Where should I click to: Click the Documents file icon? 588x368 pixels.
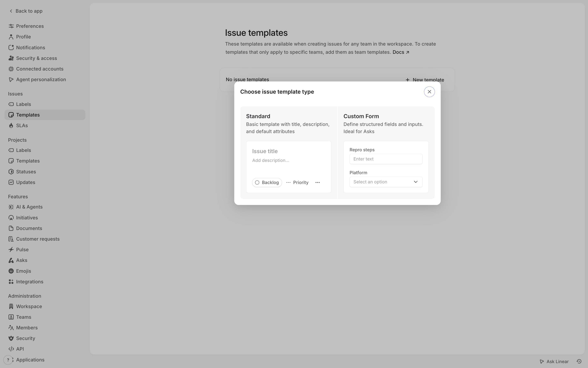tap(11, 228)
